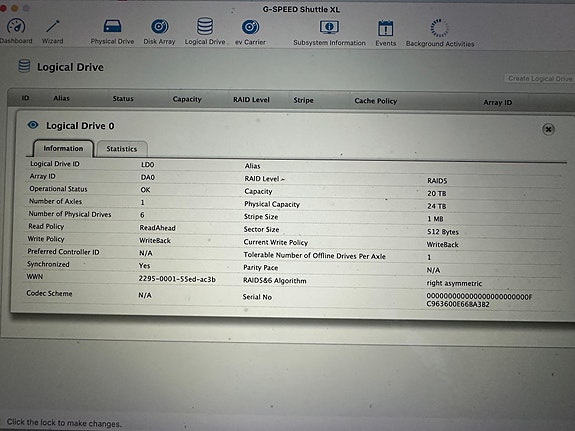This screenshot has height=431, width=575.
Task: Launch the Wizard tool
Action: pos(52,31)
